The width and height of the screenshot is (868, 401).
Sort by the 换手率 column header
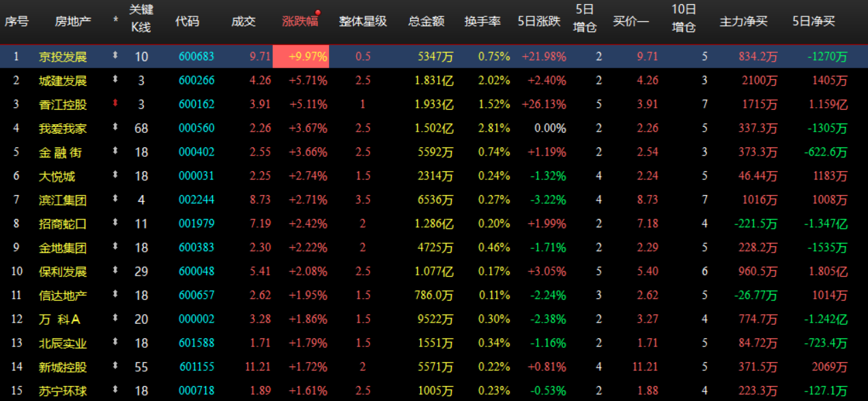(482, 21)
